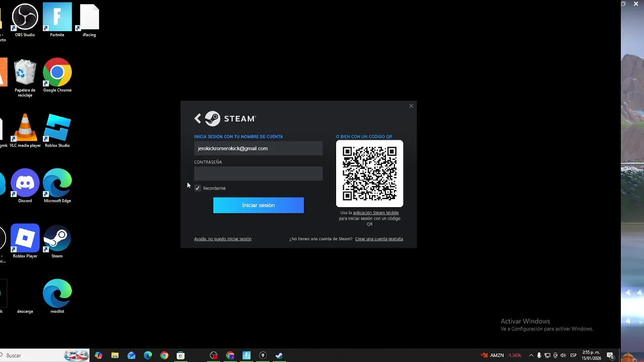Open Microsoft Edge from taskbar
The height and width of the screenshot is (362, 644).
[x=148, y=355]
